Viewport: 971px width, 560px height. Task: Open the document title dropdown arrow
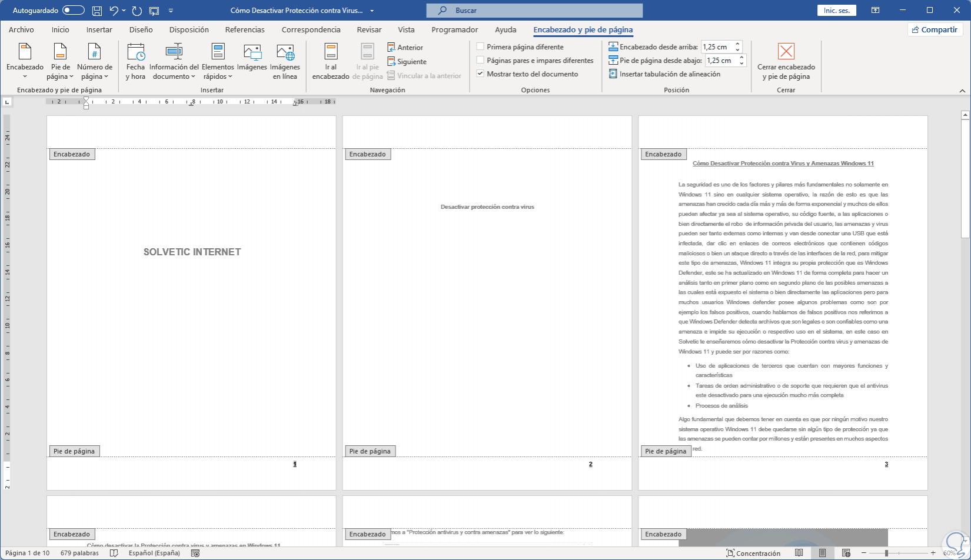click(372, 11)
